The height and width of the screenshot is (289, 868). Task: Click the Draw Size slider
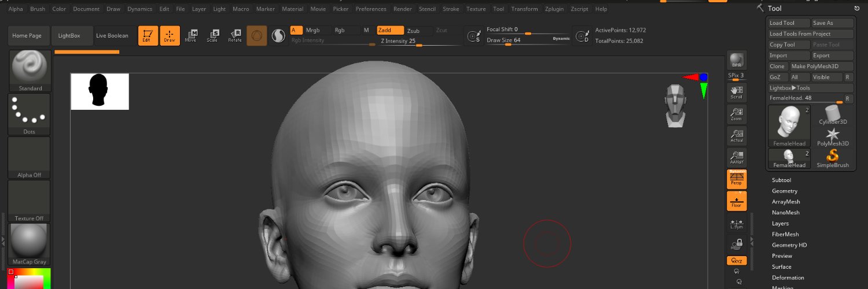tap(528, 40)
